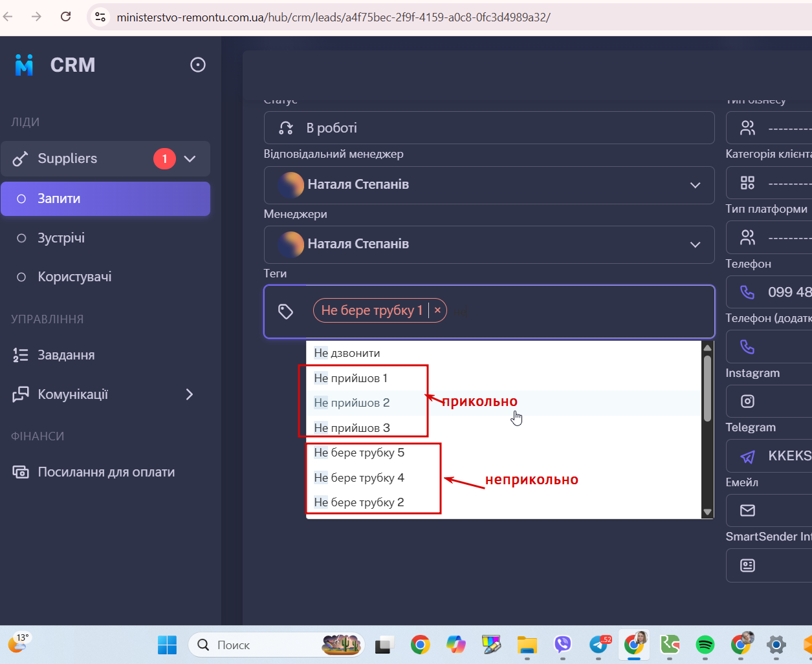This screenshot has width=812, height=664.
Task: Click the site info icon in address bar
Action: pos(100,17)
